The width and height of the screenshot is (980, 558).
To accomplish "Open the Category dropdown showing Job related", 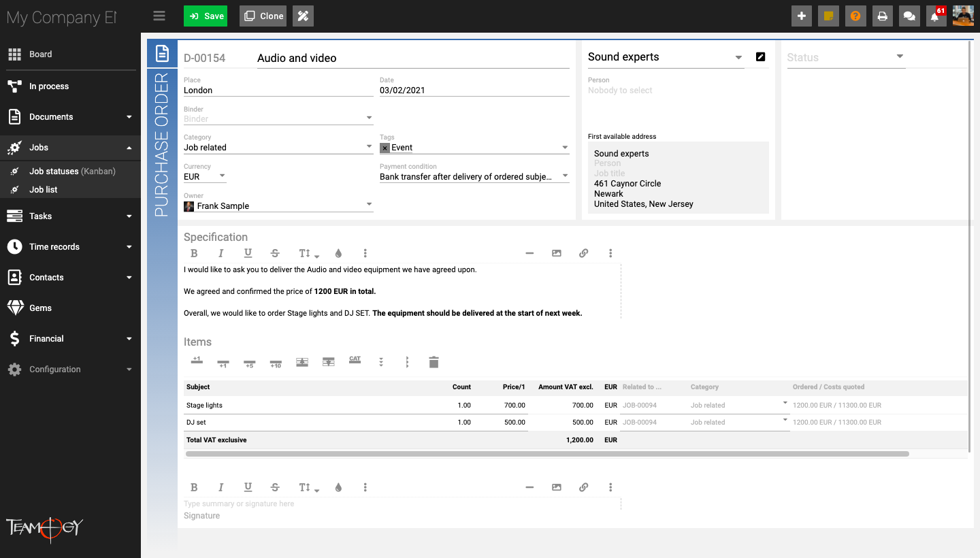I will [278, 147].
